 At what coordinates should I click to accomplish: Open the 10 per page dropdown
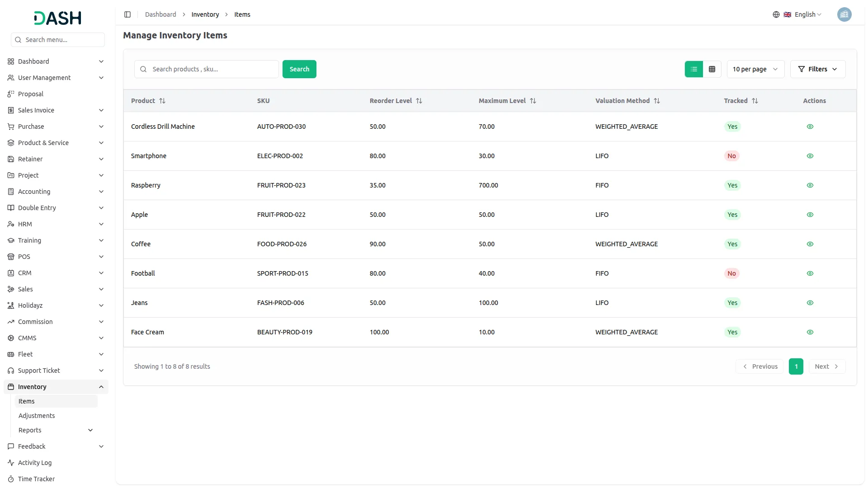coord(755,69)
